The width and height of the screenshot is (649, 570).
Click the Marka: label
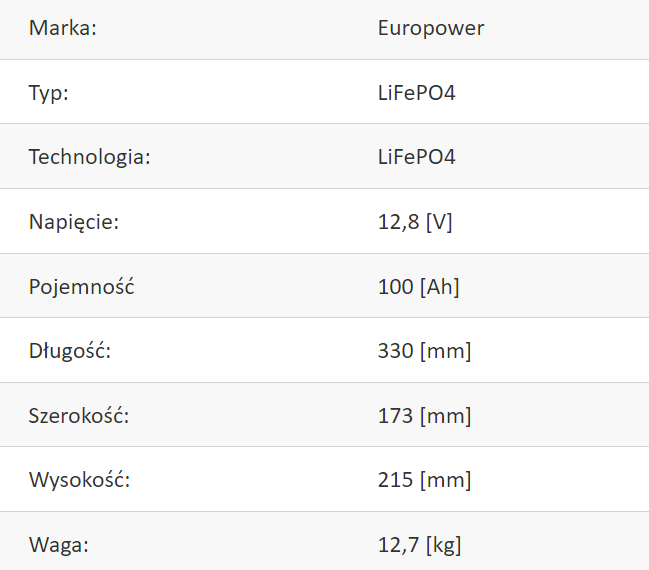(62, 28)
